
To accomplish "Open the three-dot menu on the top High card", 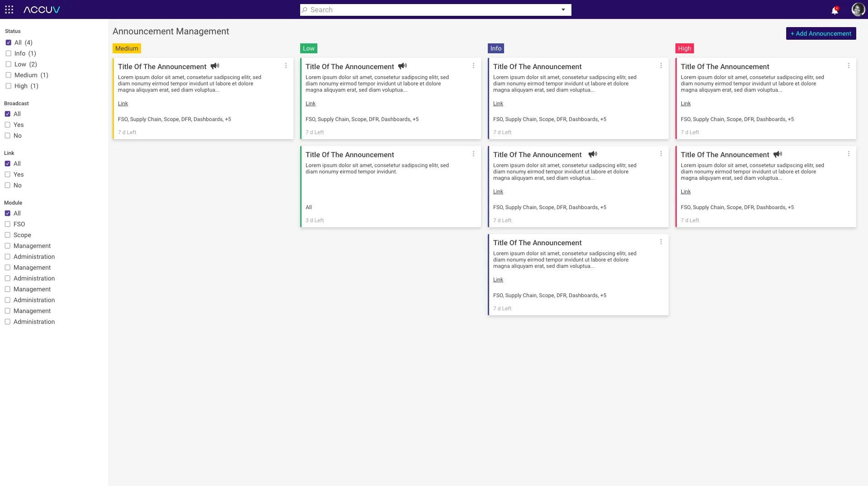I will (x=849, y=65).
